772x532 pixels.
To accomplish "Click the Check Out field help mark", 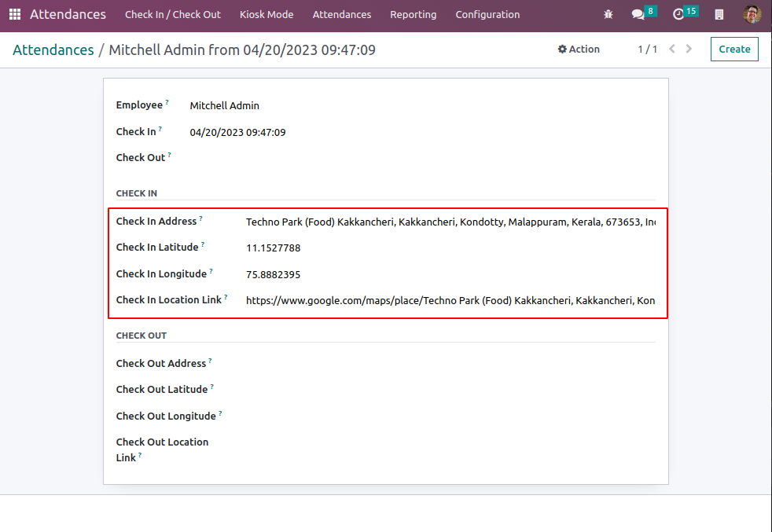I will [169, 155].
